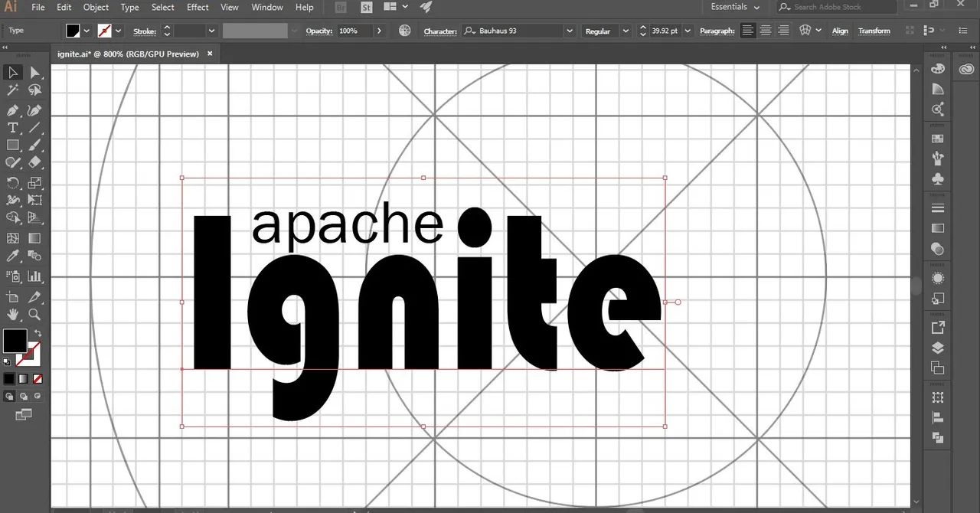Screen dimensions: 980x513
Task: Open the File menu
Action: pyautogui.click(x=38, y=7)
